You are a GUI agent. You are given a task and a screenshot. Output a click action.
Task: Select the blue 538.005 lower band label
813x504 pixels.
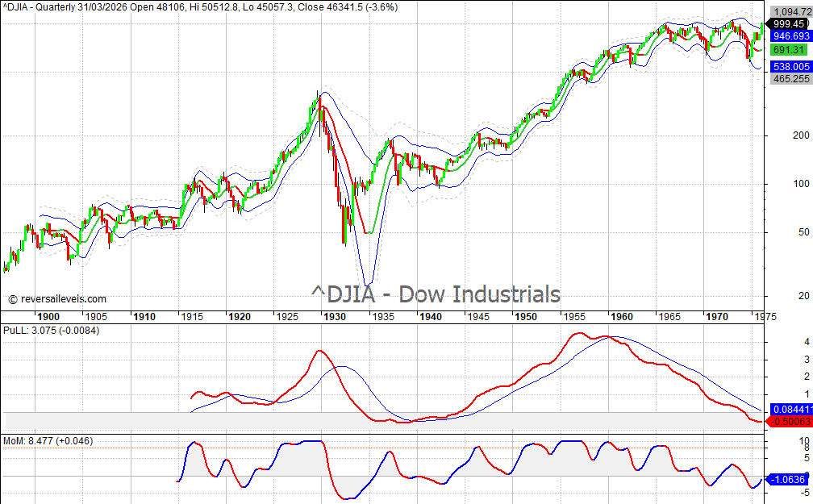[x=790, y=67]
